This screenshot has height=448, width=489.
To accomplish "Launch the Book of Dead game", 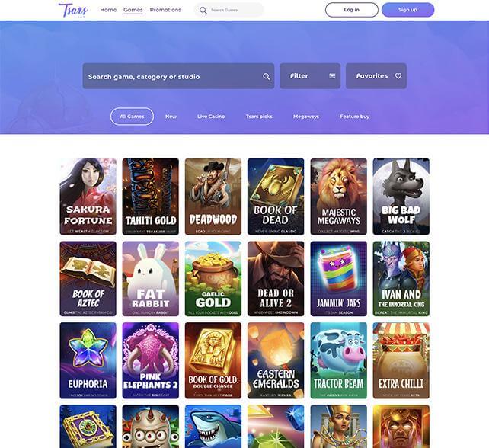I will click(276, 197).
